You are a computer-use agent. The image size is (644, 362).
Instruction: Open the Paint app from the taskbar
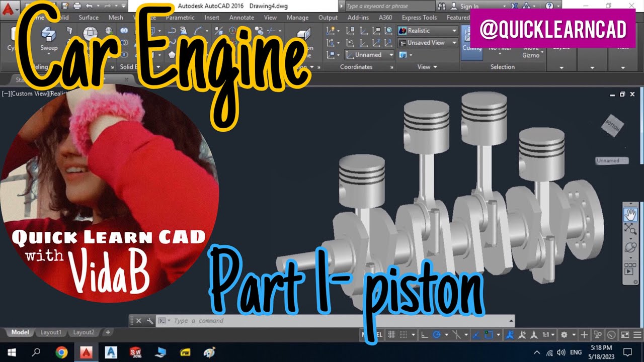(210, 352)
